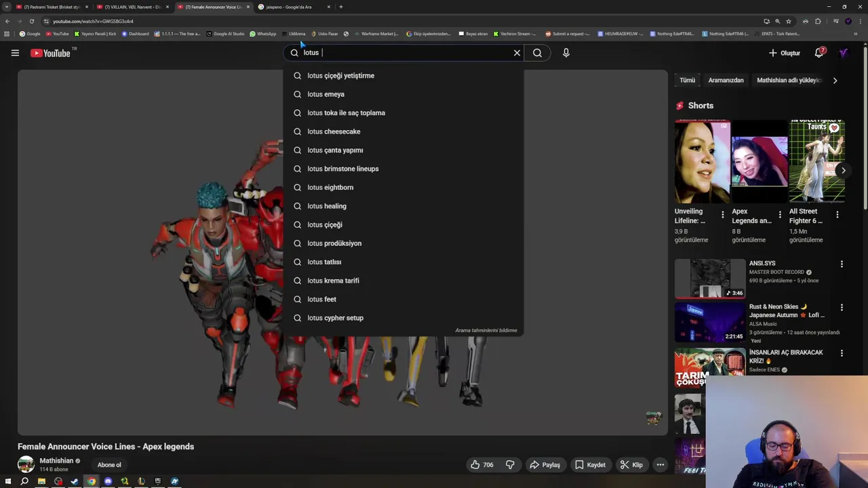Open the Dashboard bookmark
Viewport: 868px width, 488px height.
[x=135, y=34]
